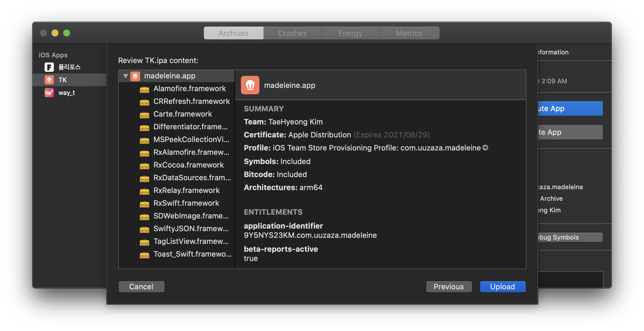Viewport: 644px width, 331px height.
Task: Click the 플리포스 app icon in sidebar
Action: coord(49,67)
